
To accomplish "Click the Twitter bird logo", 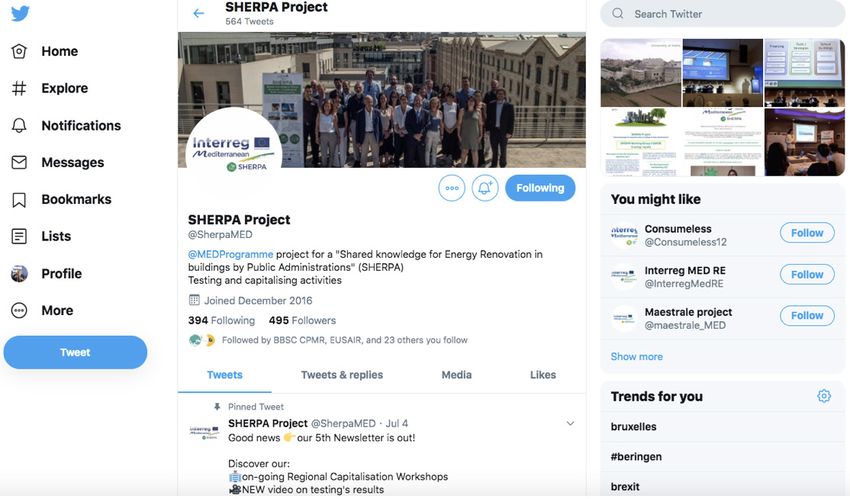I will 20,13.
